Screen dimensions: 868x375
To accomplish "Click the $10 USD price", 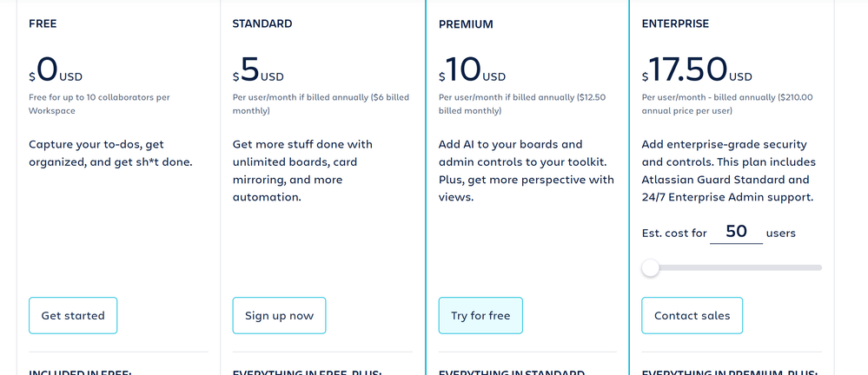I will [472, 71].
